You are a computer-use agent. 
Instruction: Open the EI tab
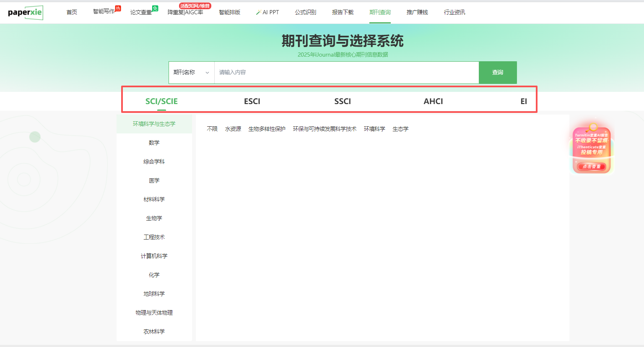(x=523, y=101)
